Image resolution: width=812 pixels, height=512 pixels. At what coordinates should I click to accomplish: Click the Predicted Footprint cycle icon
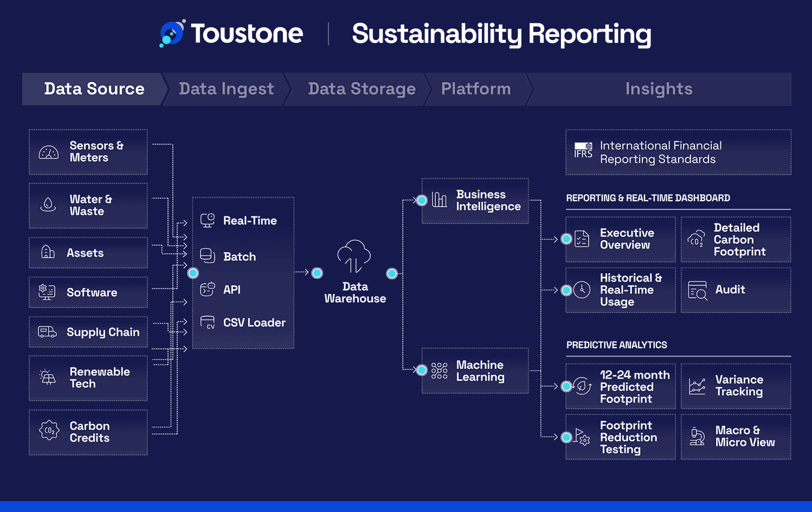pyautogui.click(x=582, y=386)
